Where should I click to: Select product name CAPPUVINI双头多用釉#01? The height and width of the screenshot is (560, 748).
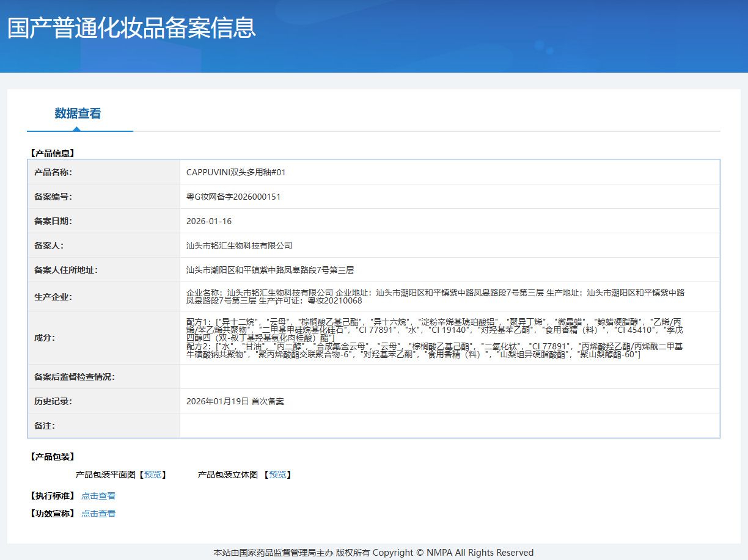pos(236,172)
